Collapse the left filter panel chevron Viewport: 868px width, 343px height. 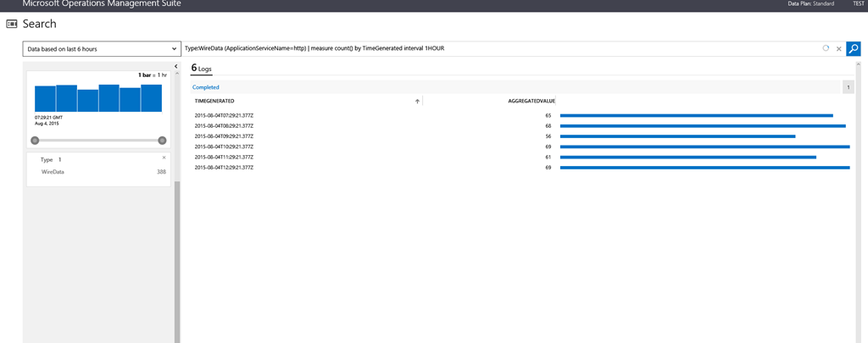(x=175, y=66)
